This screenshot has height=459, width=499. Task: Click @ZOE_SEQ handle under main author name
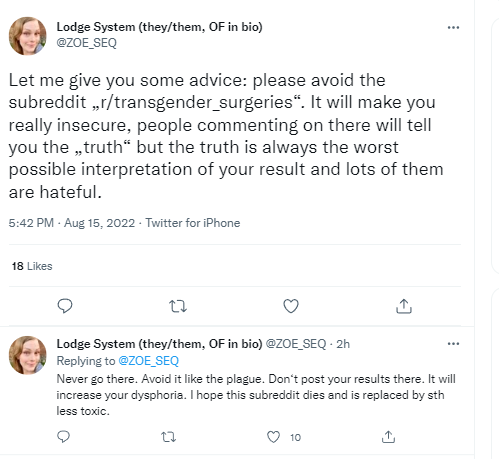click(x=87, y=43)
